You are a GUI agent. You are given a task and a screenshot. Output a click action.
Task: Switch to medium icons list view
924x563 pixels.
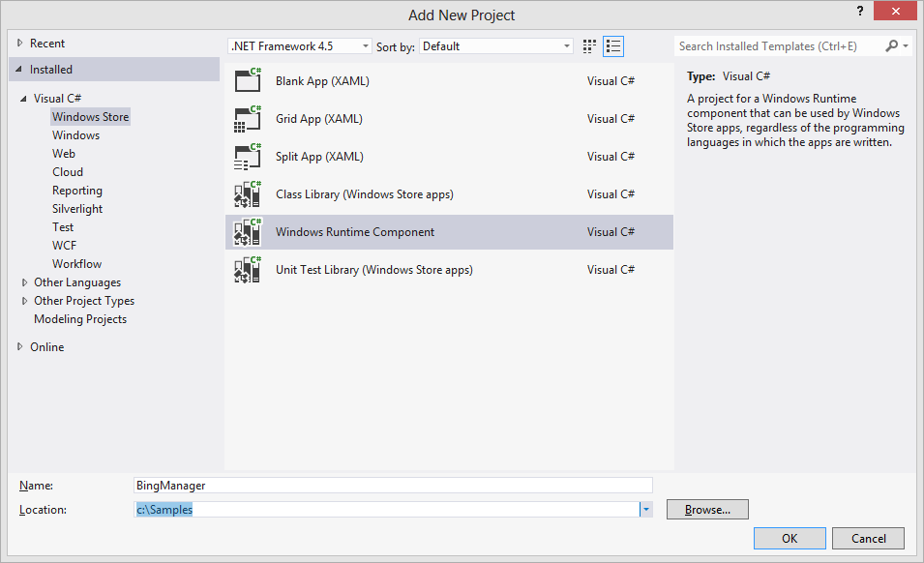click(613, 46)
